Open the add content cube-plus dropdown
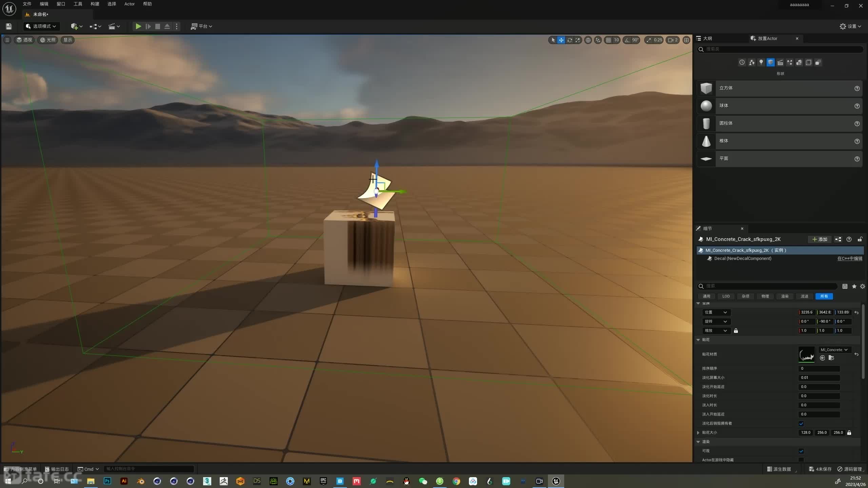The height and width of the screenshot is (488, 868). click(77, 26)
